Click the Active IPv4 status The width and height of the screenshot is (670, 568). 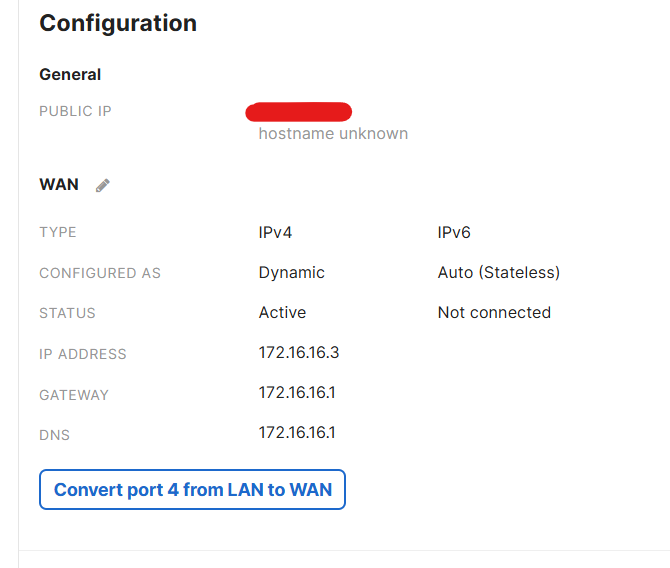282,313
